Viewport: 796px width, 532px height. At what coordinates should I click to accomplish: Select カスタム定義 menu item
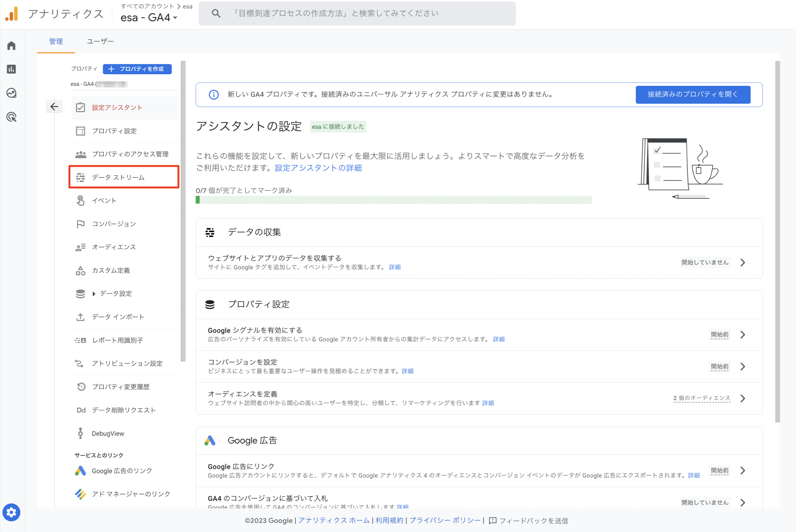125,270
